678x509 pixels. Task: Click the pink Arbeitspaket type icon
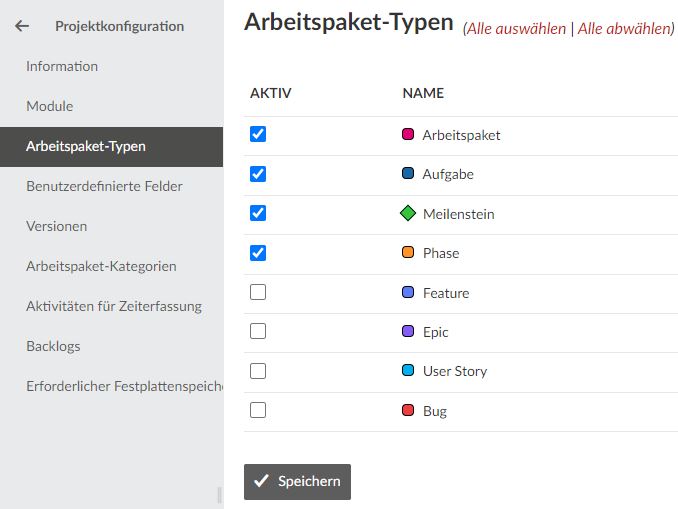coord(407,134)
